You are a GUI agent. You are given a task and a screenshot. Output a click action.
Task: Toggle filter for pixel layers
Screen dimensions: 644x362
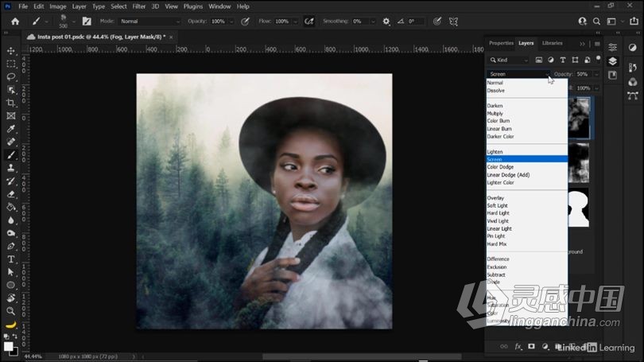point(539,60)
